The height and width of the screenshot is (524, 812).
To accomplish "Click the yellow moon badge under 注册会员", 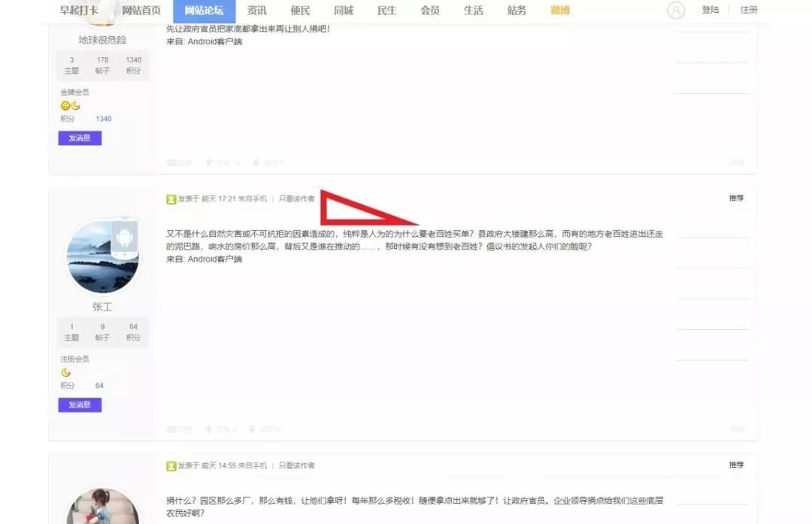I will point(65,372).
